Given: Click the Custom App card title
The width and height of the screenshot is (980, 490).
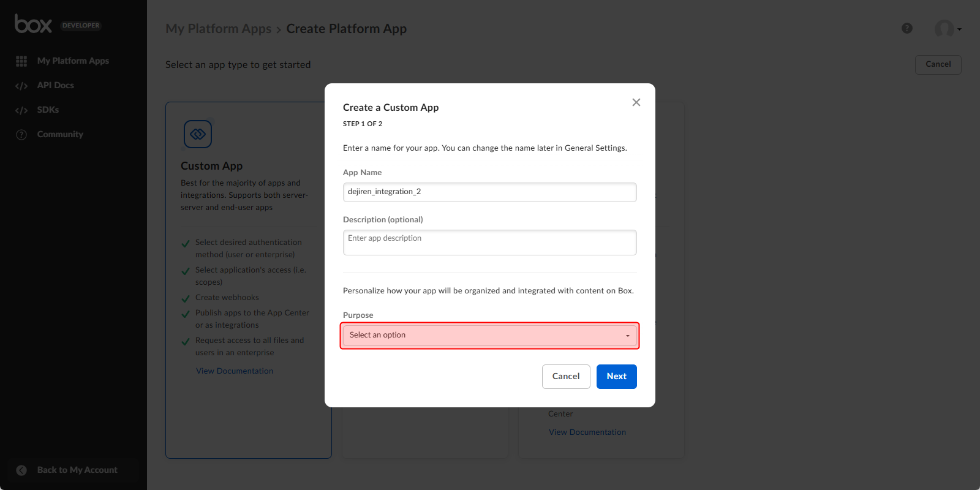Looking at the screenshot, I should (x=212, y=166).
